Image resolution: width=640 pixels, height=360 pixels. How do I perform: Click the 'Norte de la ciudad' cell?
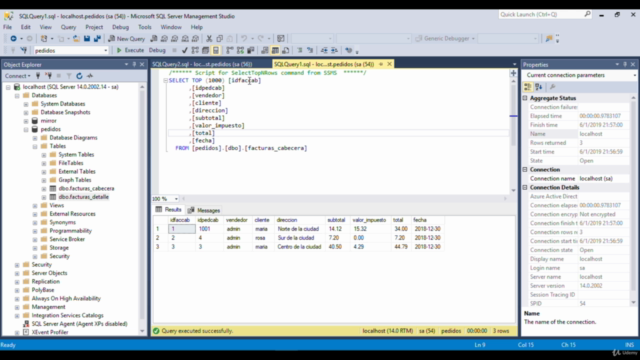pyautogui.click(x=298, y=229)
